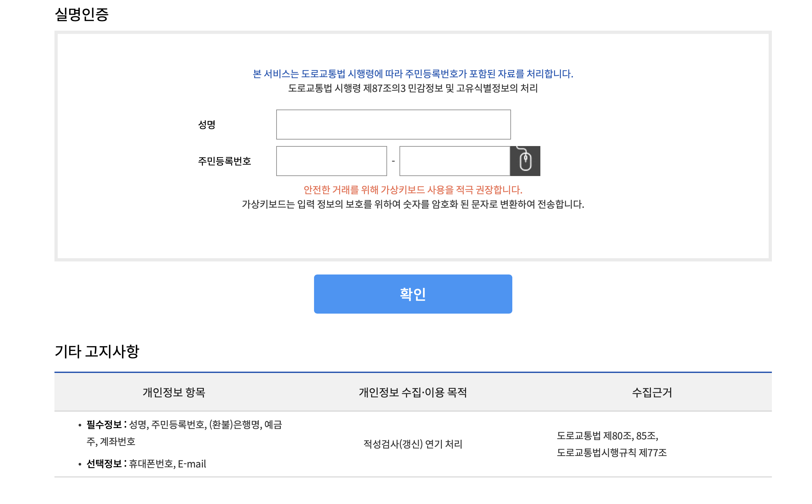Click the 가상키보드 encryption explanation text

[413, 205]
